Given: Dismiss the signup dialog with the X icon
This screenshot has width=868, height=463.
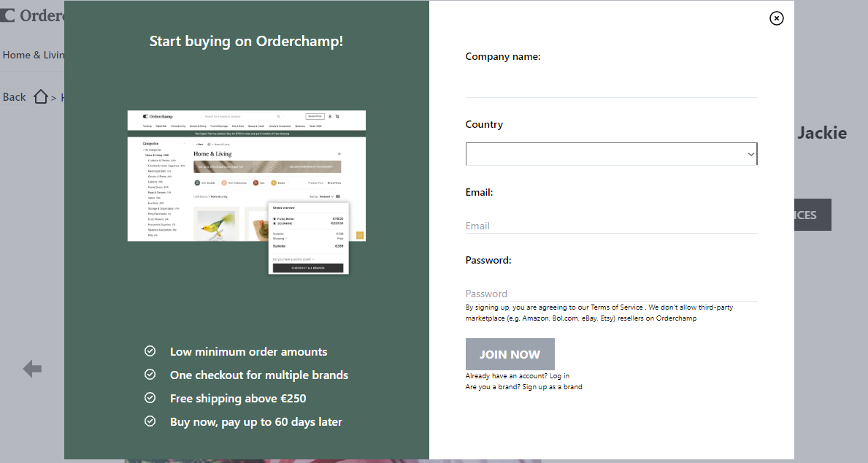Looking at the screenshot, I should (x=776, y=18).
